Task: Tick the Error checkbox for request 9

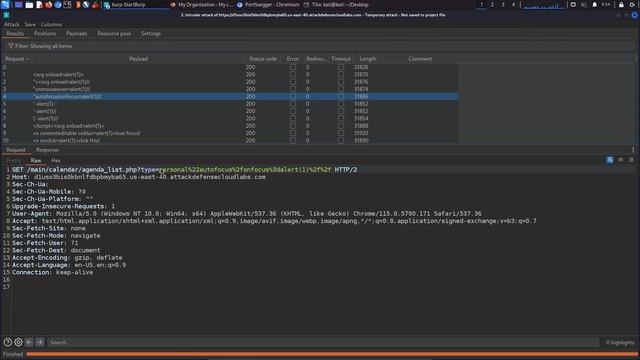Action: click(293, 133)
